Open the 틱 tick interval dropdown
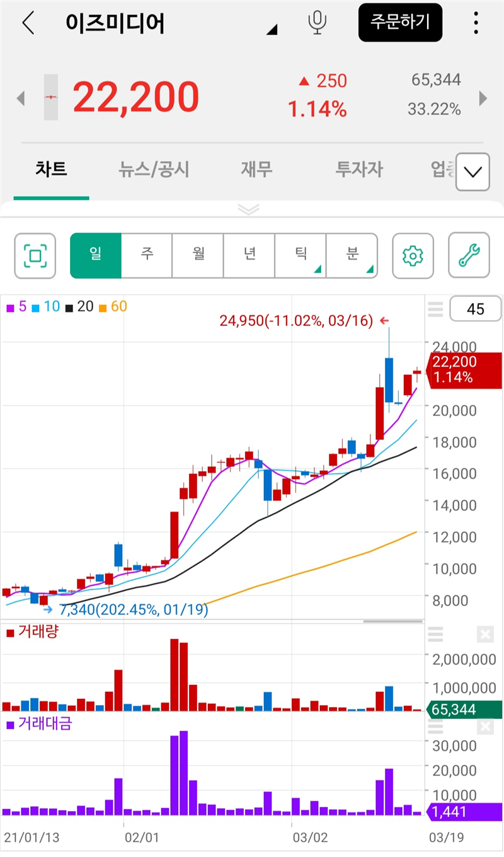504x857 pixels. (301, 255)
